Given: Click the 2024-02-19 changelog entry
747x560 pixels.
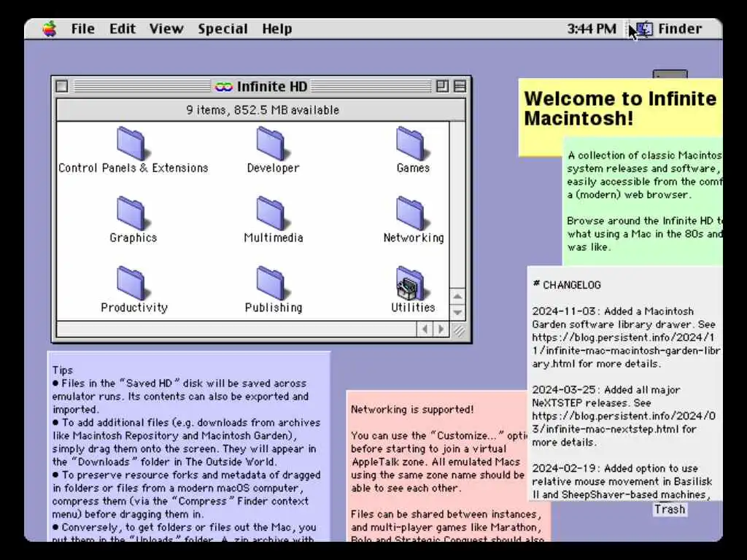Looking at the screenshot, I should point(622,481).
